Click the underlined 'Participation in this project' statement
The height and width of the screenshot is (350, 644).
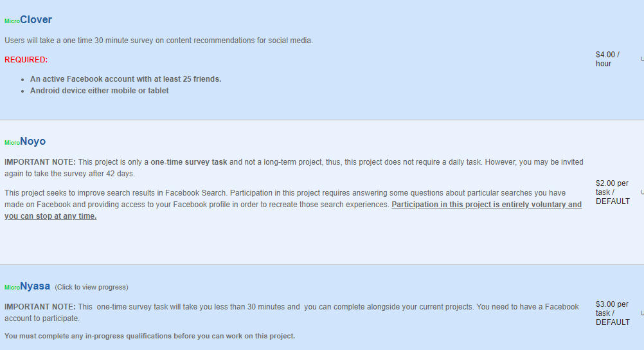pos(293,210)
